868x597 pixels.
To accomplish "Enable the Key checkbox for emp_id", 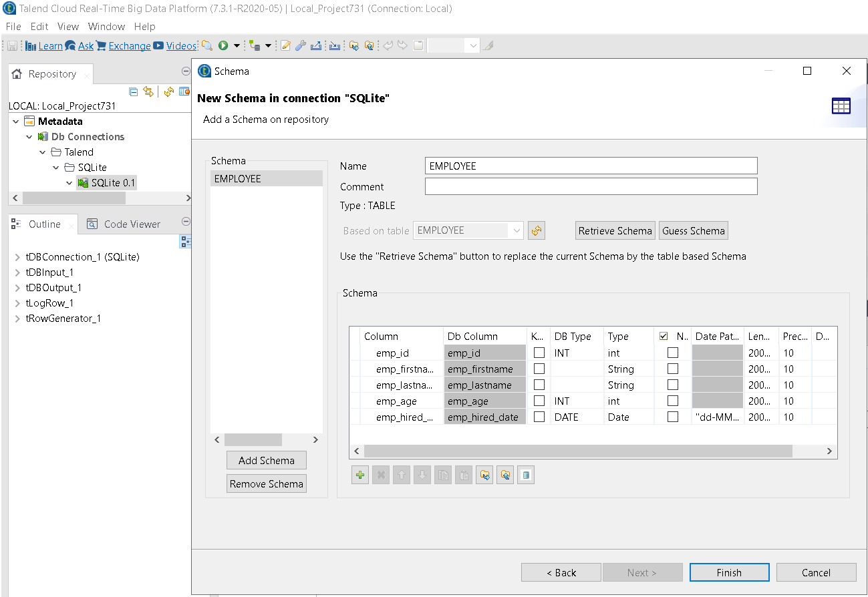I will 539,353.
